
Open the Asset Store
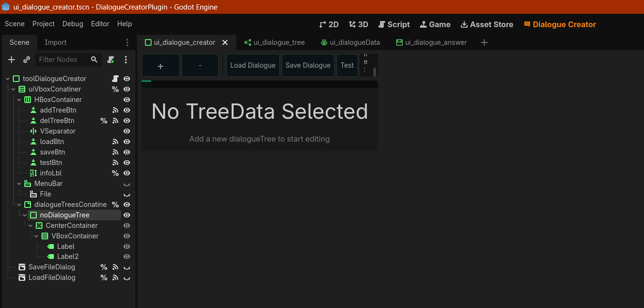pos(487,24)
